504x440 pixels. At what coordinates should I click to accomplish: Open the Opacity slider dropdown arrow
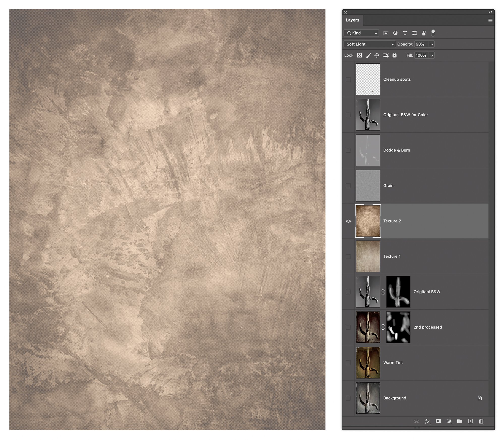pos(432,44)
